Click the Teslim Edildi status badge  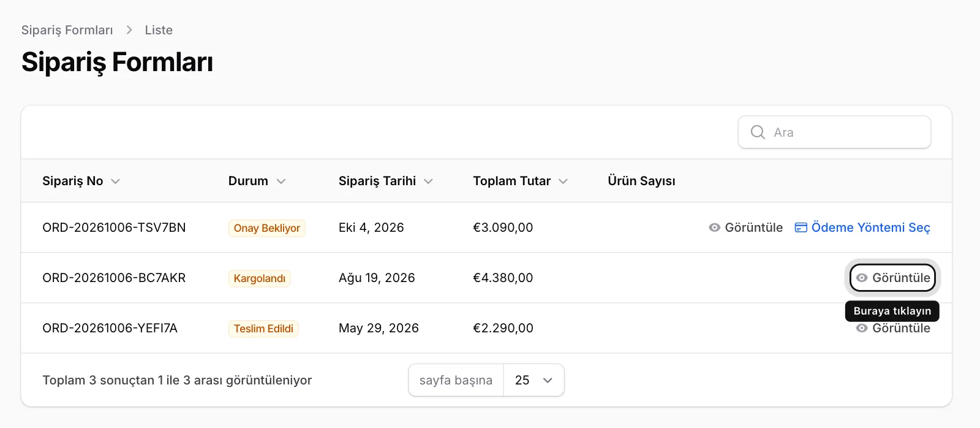pos(263,329)
